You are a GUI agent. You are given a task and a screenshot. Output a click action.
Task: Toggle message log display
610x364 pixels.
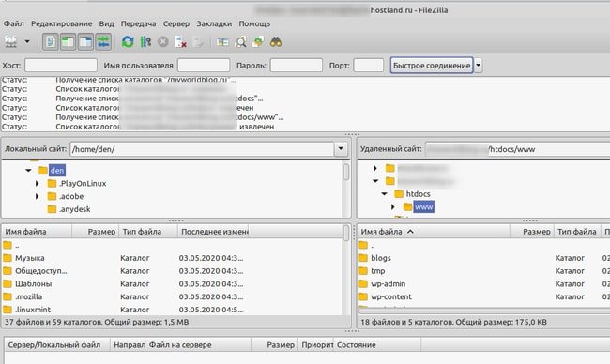tap(51, 41)
